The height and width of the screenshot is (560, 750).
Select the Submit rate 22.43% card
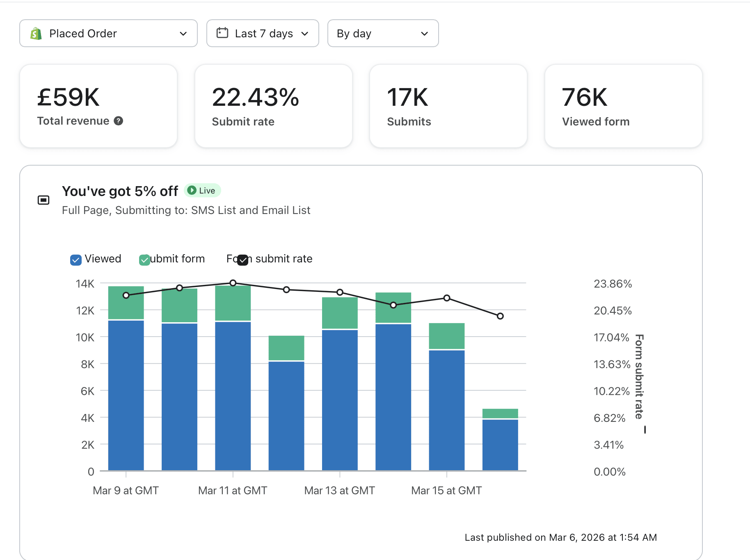274,106
